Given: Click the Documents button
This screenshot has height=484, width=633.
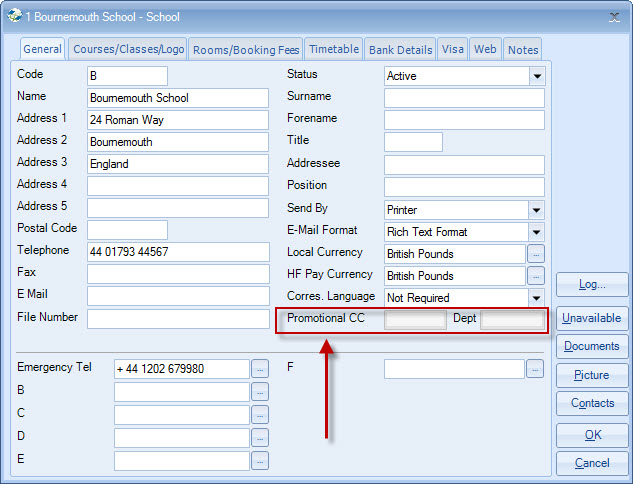Looking at the screenshot, I should click(592, 346).
